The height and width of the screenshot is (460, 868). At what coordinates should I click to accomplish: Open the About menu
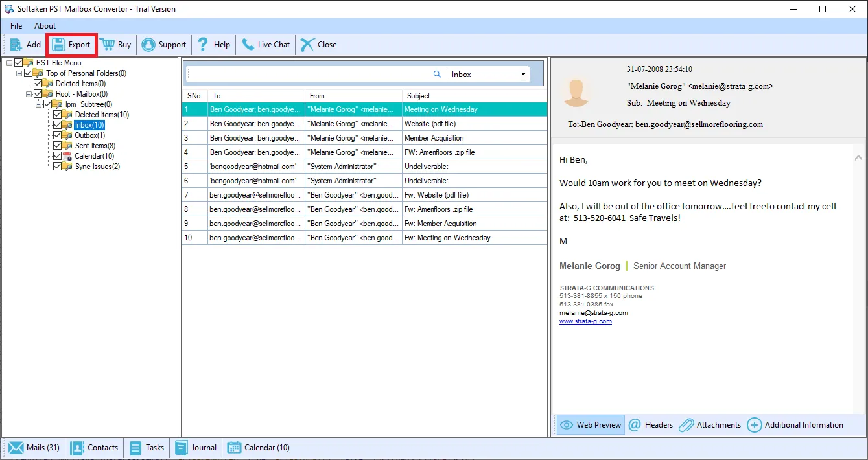tap(45, 26)
